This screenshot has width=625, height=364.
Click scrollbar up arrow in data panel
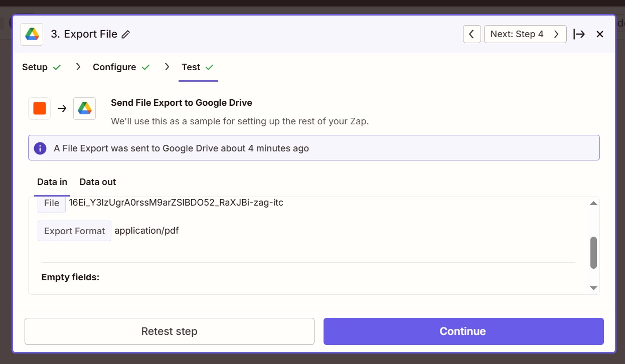(x=593, y=203)
